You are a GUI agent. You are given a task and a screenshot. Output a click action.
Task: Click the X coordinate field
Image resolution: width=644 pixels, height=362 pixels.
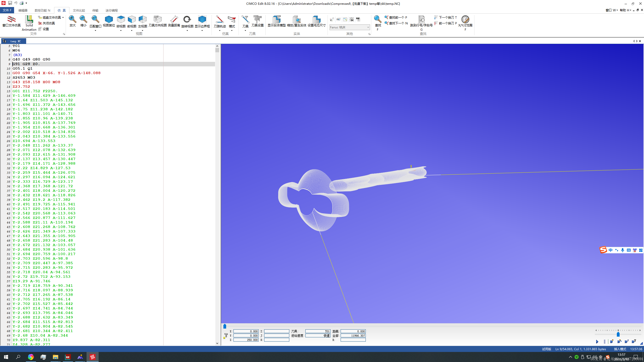pyautogui.click(x=246, y=331)
